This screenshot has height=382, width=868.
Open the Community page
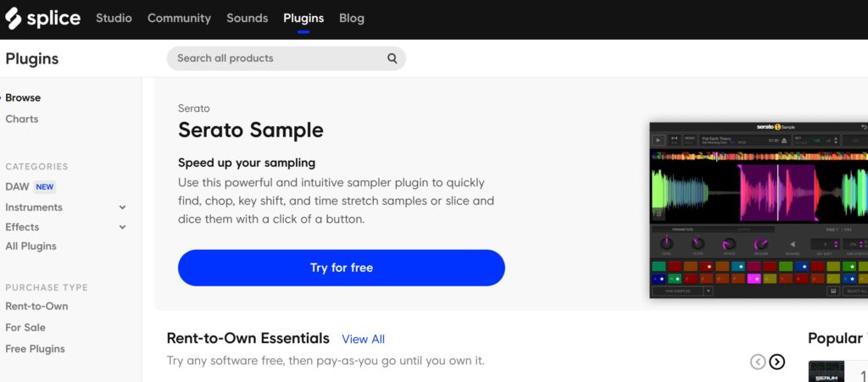pyautogui.click(x=179, y=18)
